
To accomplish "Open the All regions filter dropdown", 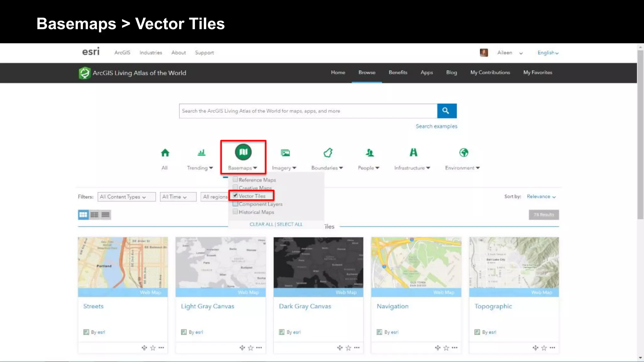I will (x=215, y=197).
